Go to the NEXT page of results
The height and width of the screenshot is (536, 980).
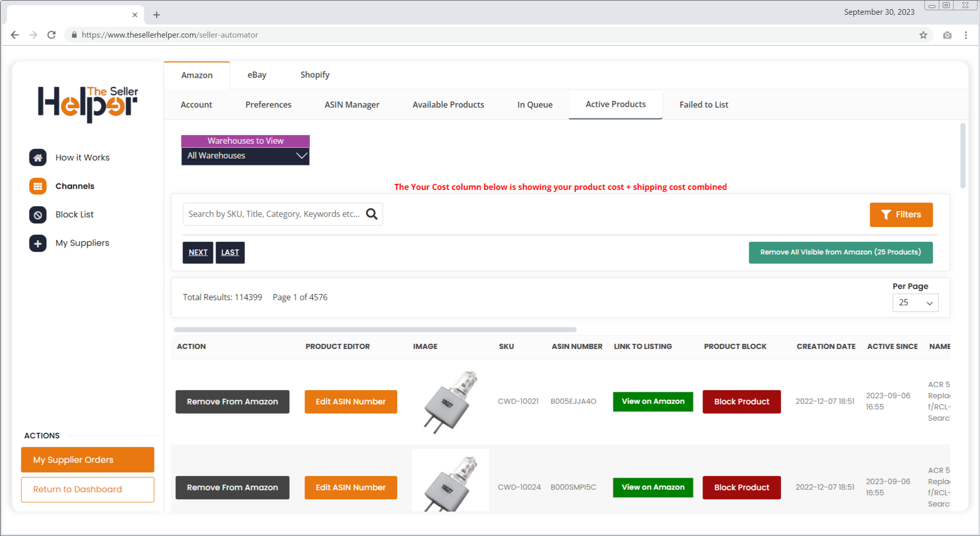(x=198, y=253)
